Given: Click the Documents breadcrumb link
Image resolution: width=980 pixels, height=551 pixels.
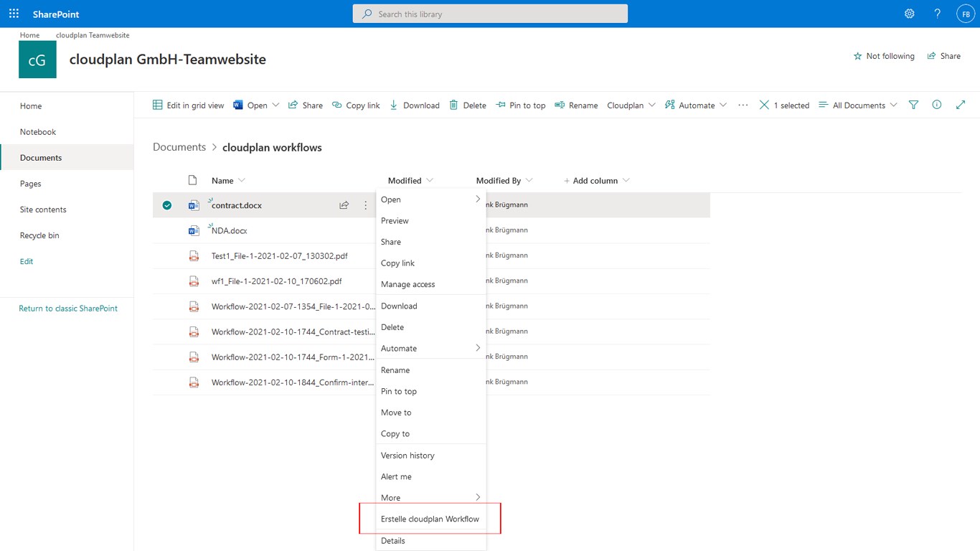Looking at the screenshot, I should coord(179,147).
